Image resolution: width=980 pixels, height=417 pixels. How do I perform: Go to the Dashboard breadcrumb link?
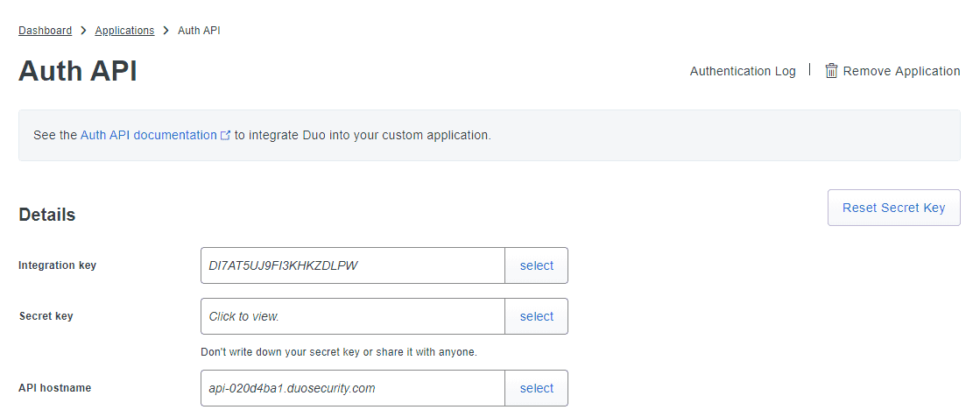(45, 31)
